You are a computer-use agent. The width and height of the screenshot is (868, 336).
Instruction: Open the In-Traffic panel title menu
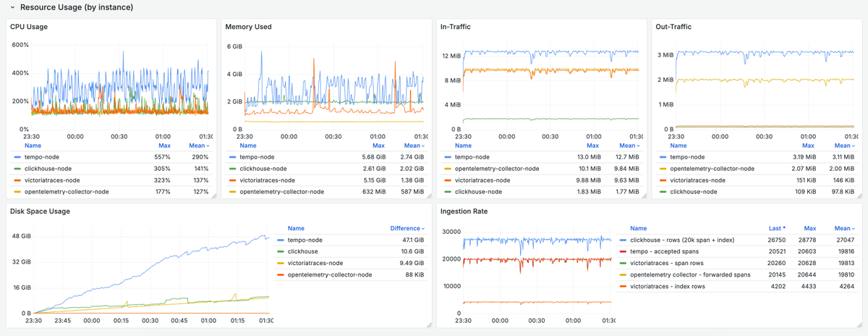pyautogui.click(x=456, y=27)
